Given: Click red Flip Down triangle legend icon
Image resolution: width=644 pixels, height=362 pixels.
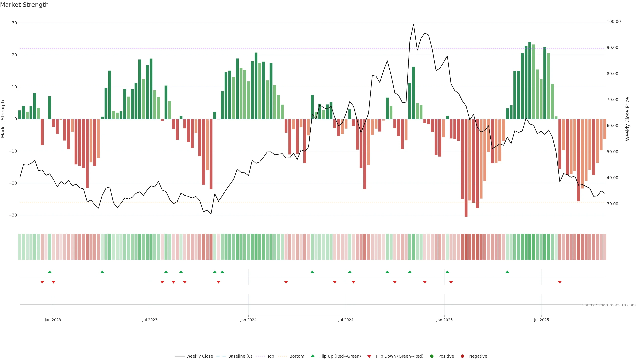Looking at the screenshot, I should 369,356.
